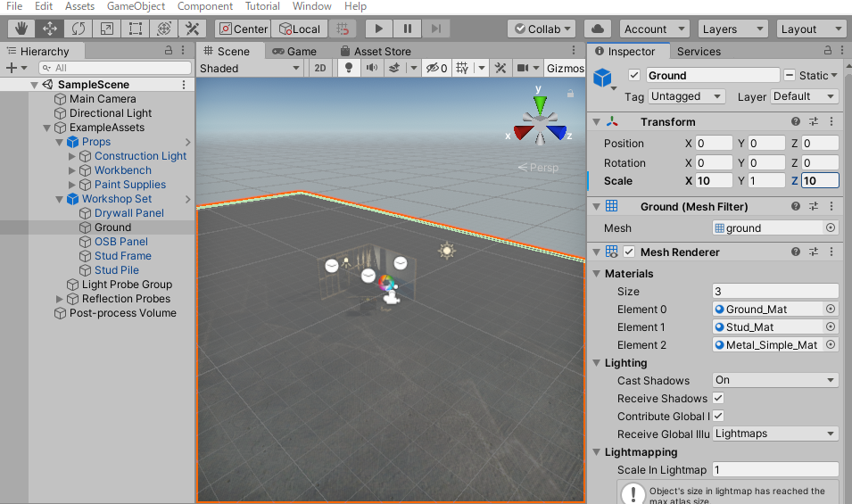The image size is (852, 504).
Task: Click the Collab button
Action: [x=542, y=29]
